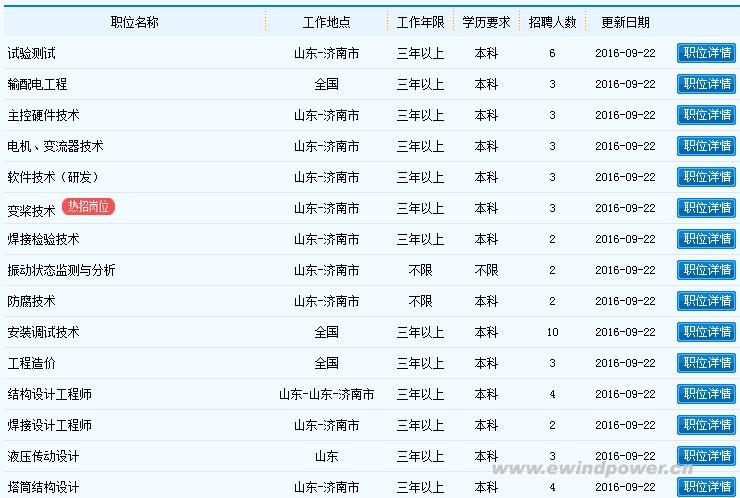Click the 塔筒结构设计 job link
This screenshot has height=498, width=740.
pyautogui.click(x=43, y=487)
